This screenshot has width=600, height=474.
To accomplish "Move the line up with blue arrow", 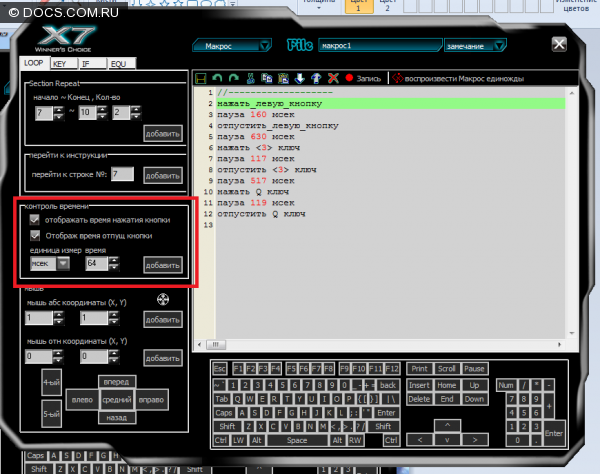I will (316, 78).
